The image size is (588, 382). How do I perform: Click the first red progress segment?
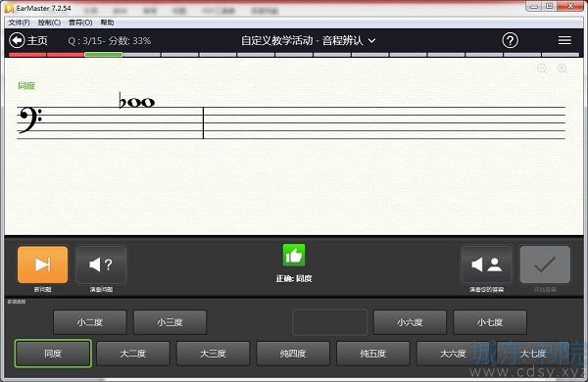click(27, 55)
